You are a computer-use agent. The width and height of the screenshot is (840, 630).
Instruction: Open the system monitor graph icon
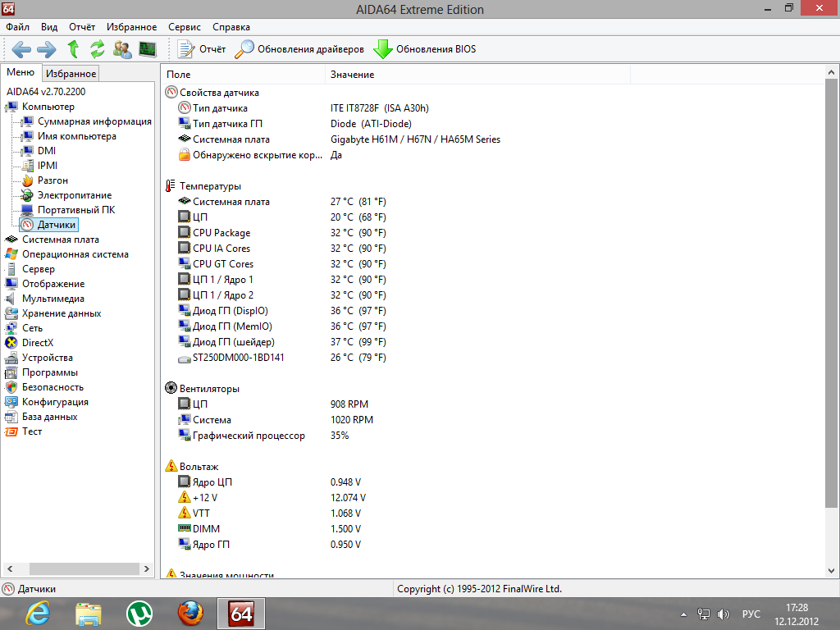pyautogui.click(x=148, y=49)
